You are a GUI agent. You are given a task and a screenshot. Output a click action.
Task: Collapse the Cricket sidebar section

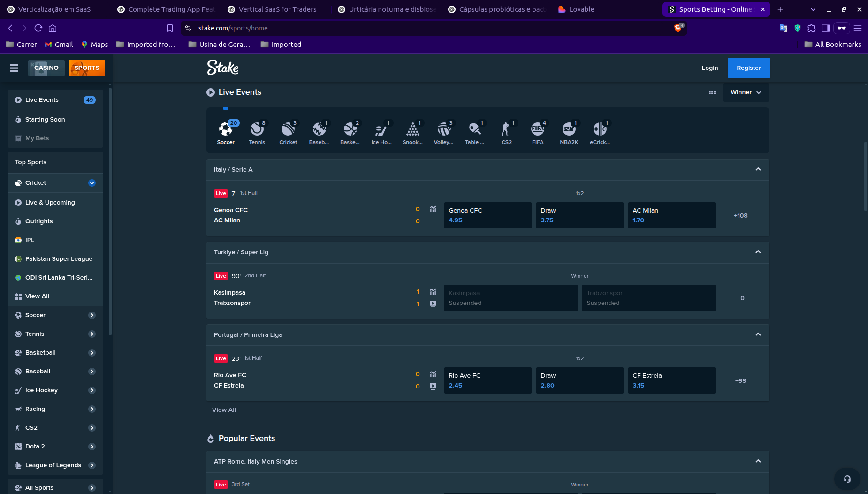pyautogui.click(x=92, y=183)
